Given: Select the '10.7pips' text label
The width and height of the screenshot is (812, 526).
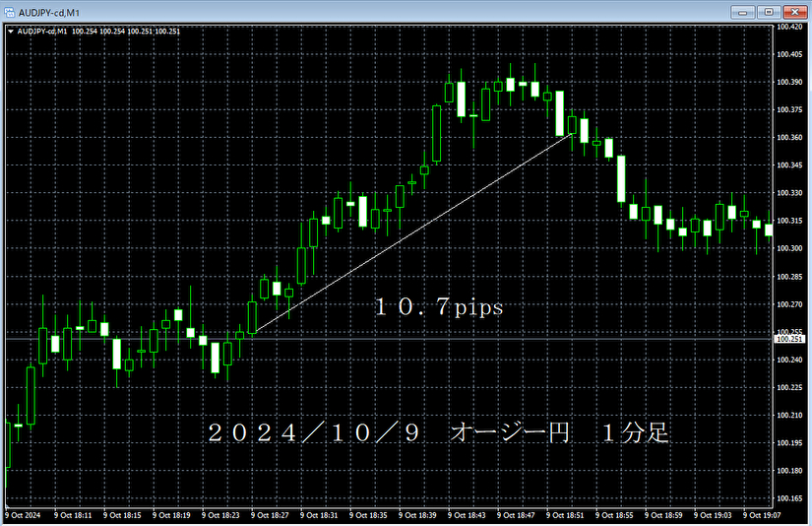Looking at the screenshot, I should pyautogui.click(x=439, y=306).
